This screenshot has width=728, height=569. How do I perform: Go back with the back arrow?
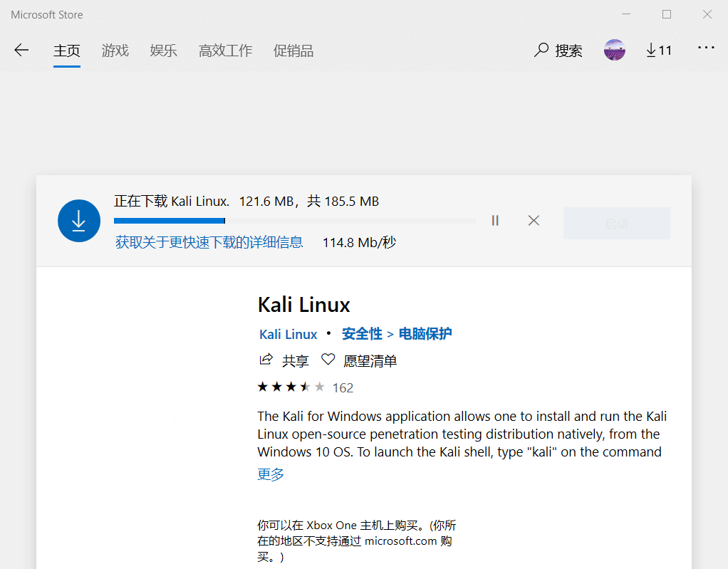[21, 50]
